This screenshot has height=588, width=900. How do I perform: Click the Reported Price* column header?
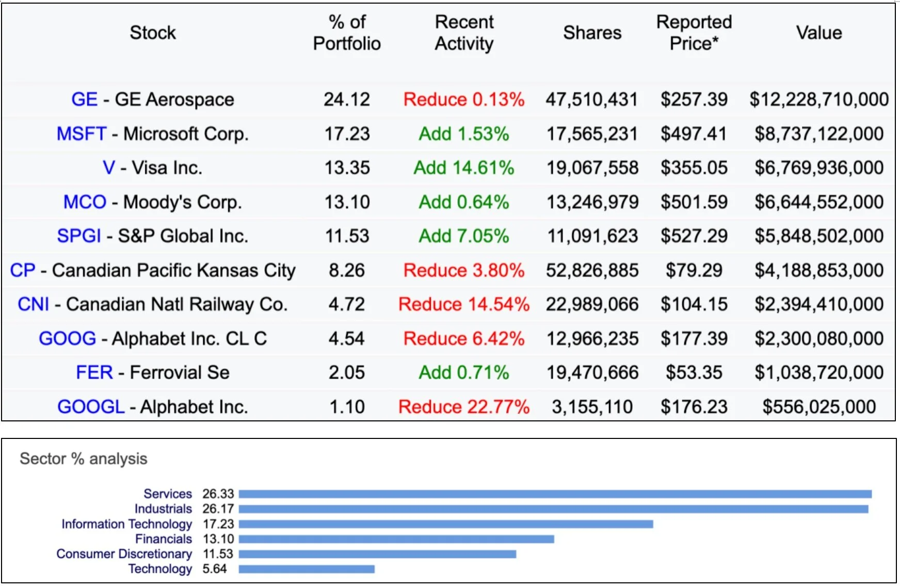pyautogui.click(x=694, y=32)
